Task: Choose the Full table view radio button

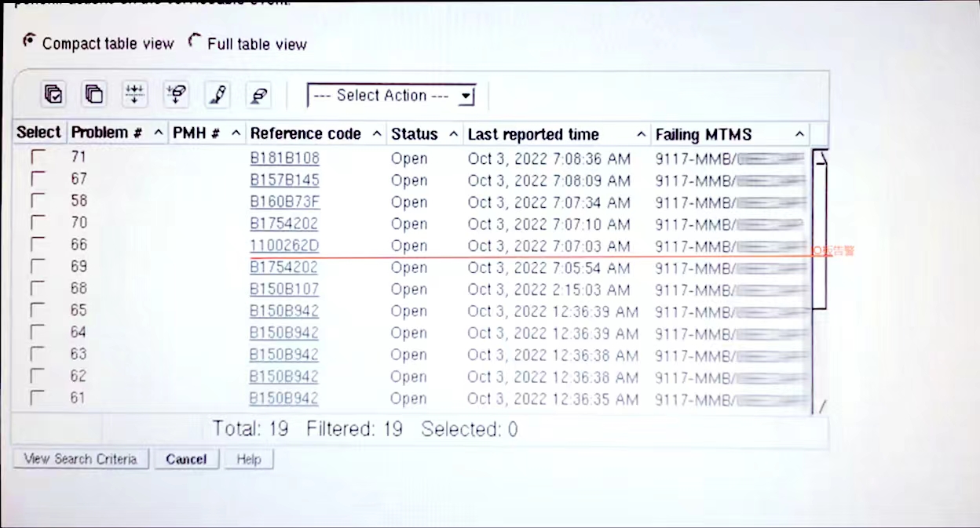Action: click(195, 42)
